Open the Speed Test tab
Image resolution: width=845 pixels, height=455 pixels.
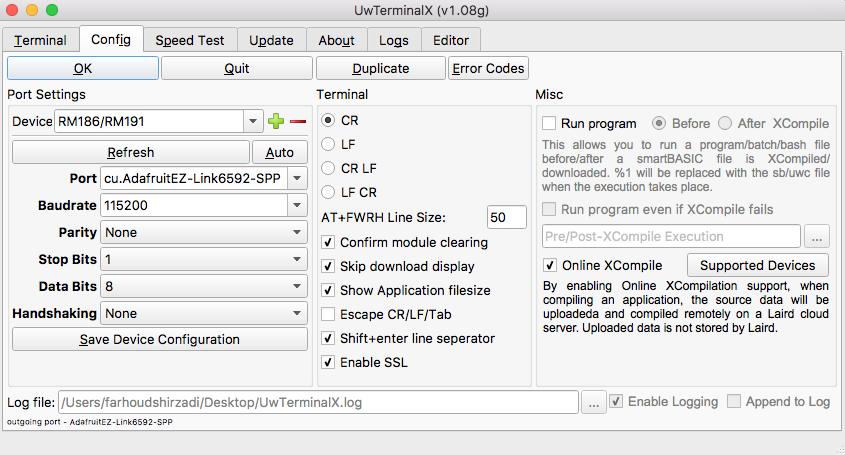189,40
